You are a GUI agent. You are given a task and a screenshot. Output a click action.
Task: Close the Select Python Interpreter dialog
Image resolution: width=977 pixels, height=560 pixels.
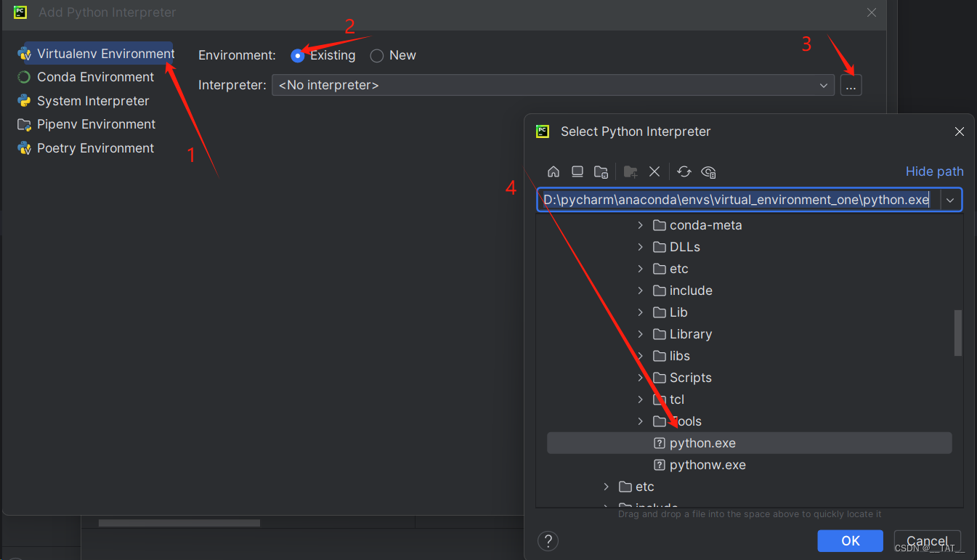tap(959, 132)
